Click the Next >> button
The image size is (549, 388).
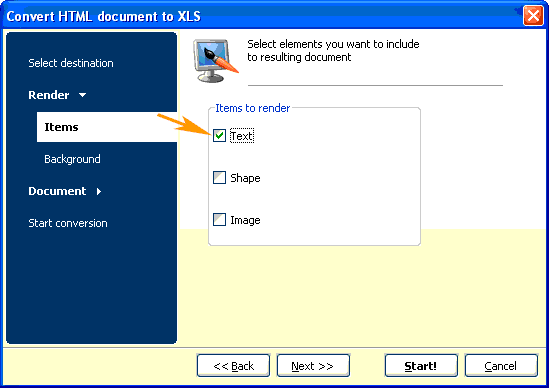pos(313,366)
